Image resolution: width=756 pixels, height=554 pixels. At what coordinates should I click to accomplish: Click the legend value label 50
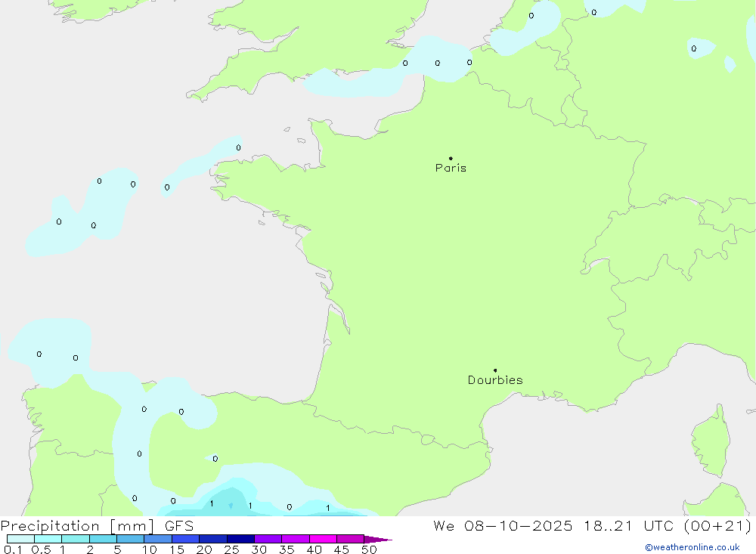pyautogui.click(x=369, y=549)
